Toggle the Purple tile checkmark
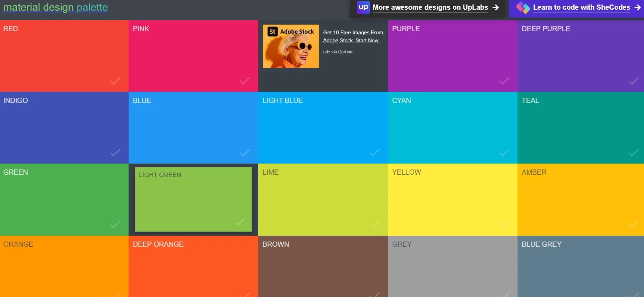The height and width of the screenshot is (297, 644). 504,81
